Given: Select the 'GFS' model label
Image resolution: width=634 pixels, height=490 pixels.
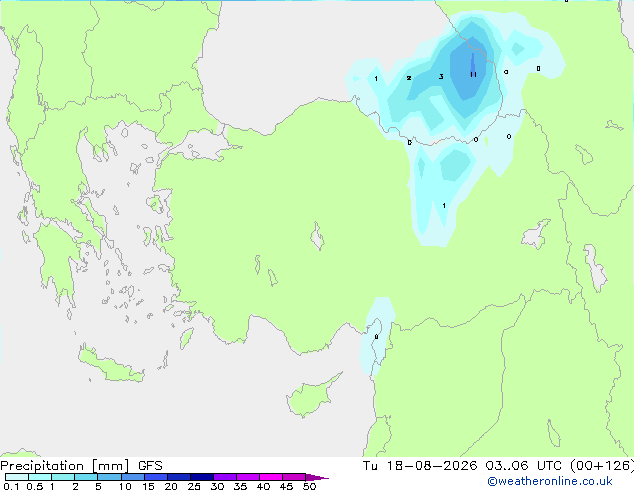Looking at the screenshot, I should (x=150, y=466).
